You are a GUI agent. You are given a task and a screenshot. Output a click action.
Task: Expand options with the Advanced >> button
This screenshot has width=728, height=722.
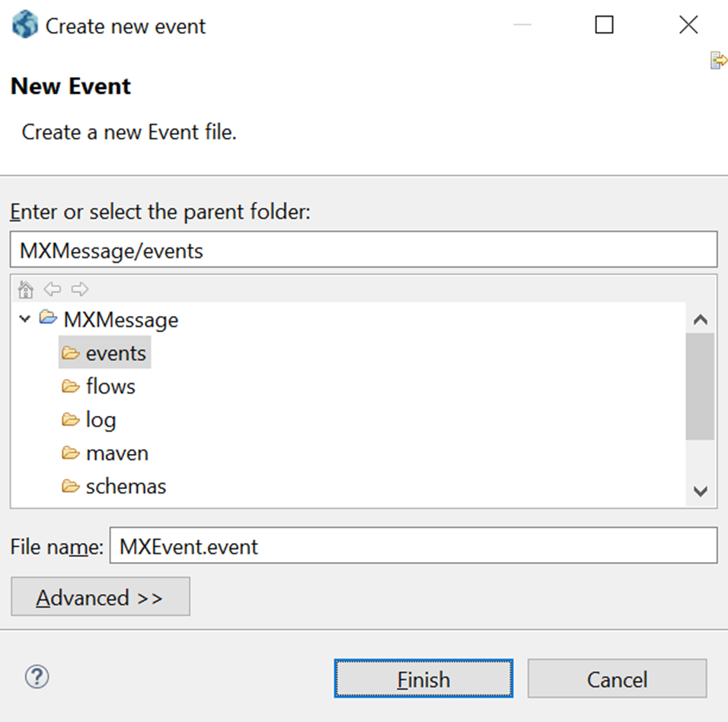(x=100, y=597)
